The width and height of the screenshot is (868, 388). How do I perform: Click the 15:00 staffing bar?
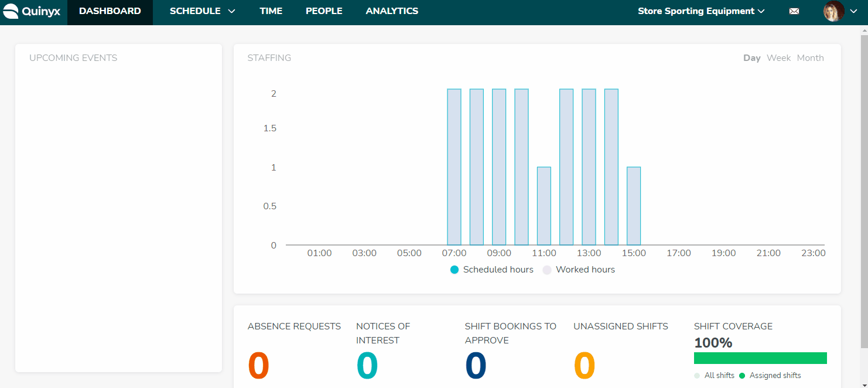point(634,206)
